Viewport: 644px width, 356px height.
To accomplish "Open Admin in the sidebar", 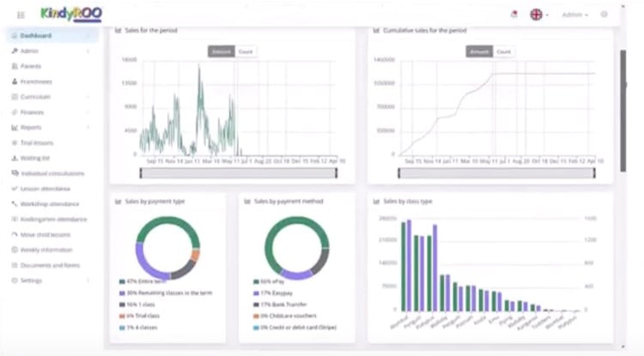I will coord(29,51).
